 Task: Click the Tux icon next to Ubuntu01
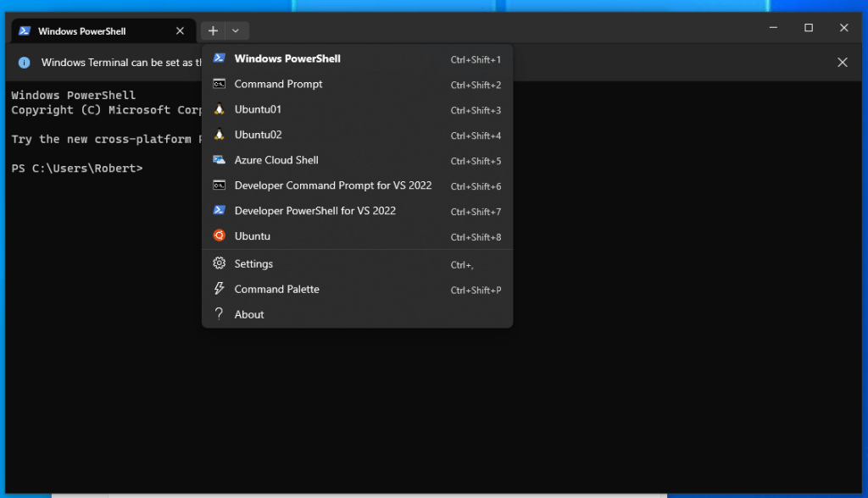[219, 109]
